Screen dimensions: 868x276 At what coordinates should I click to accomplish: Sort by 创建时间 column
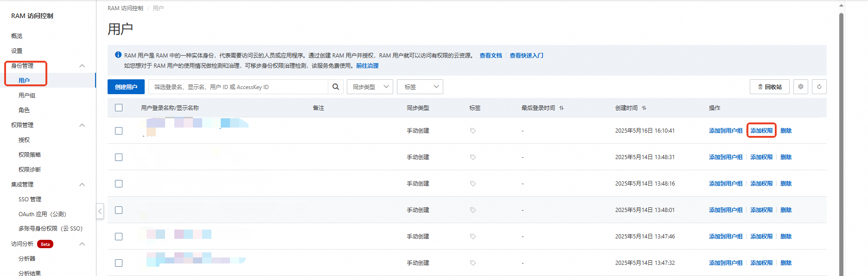click(644, 108)
